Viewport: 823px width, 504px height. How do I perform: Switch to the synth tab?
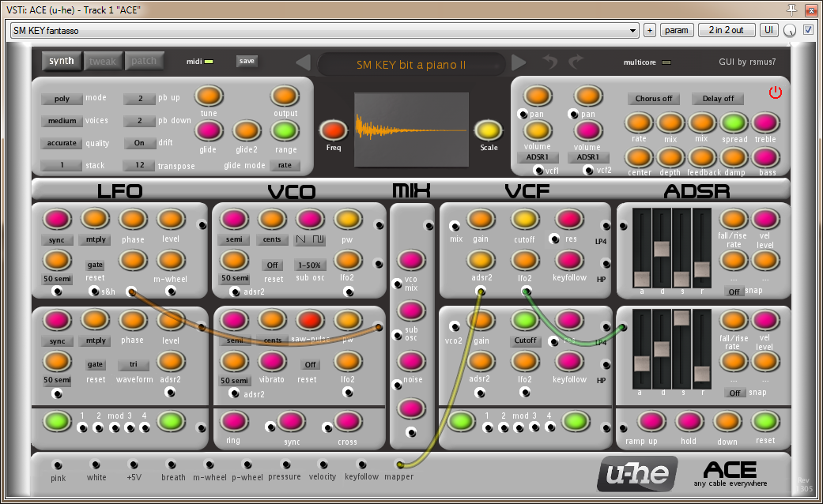coord(62,61)
